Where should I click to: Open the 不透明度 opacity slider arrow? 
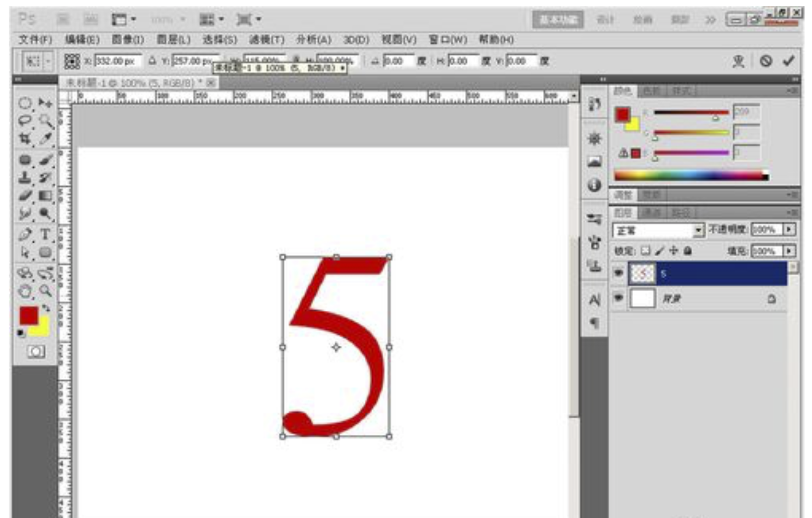click(789, 229)
